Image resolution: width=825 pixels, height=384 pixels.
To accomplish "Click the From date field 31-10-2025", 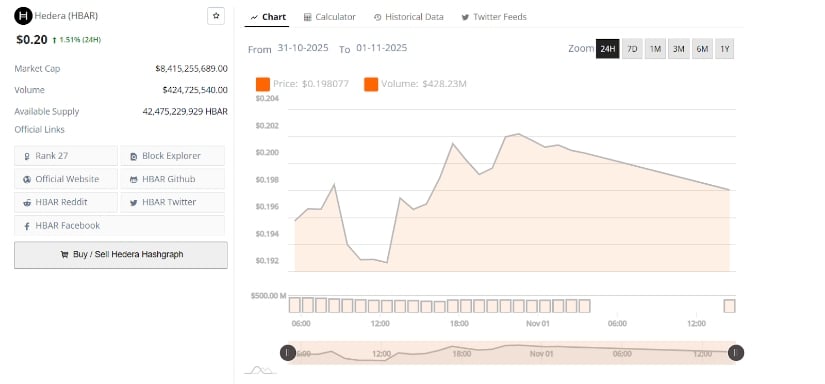I will pyautogui.click(x=303, y=48).
